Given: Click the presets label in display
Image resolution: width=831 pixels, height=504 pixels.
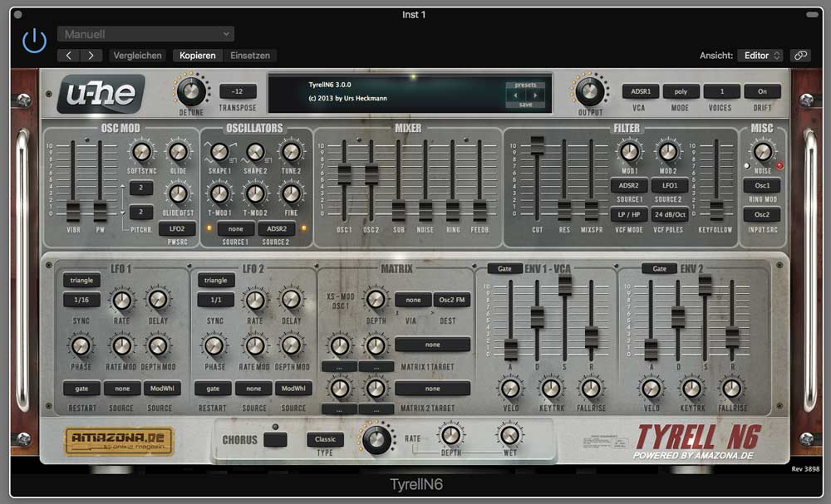Looking at the screenshot, I should [525, 85].
